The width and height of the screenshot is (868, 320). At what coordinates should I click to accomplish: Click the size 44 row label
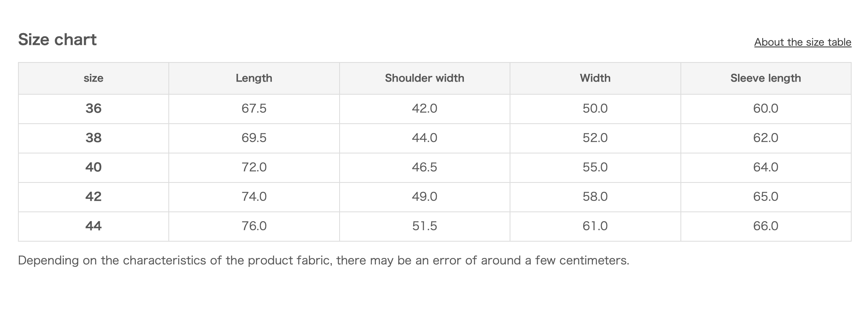tap(93, 226)
